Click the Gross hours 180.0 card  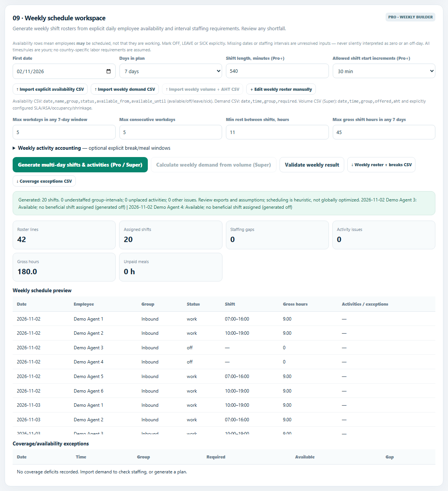pos(64,267)
